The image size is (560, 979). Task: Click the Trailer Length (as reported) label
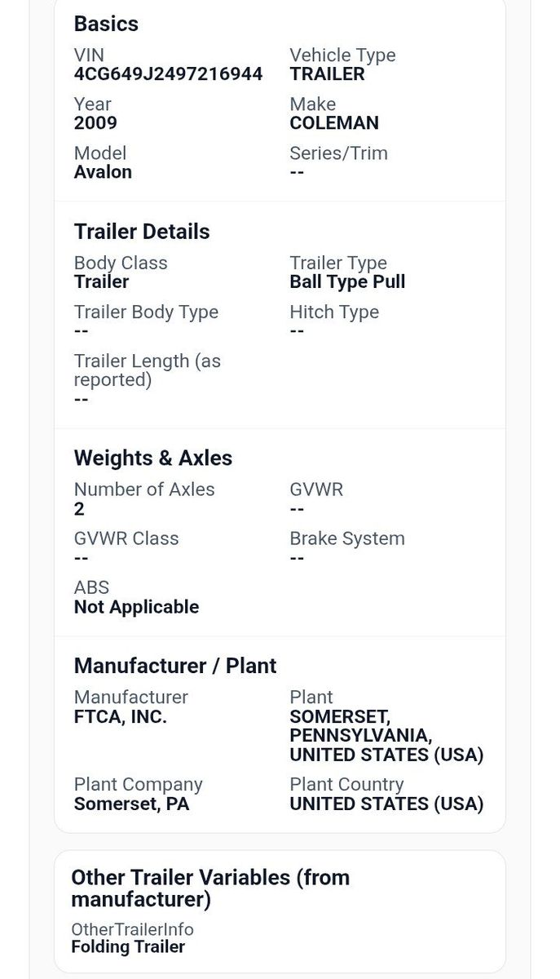pos(147,370)
